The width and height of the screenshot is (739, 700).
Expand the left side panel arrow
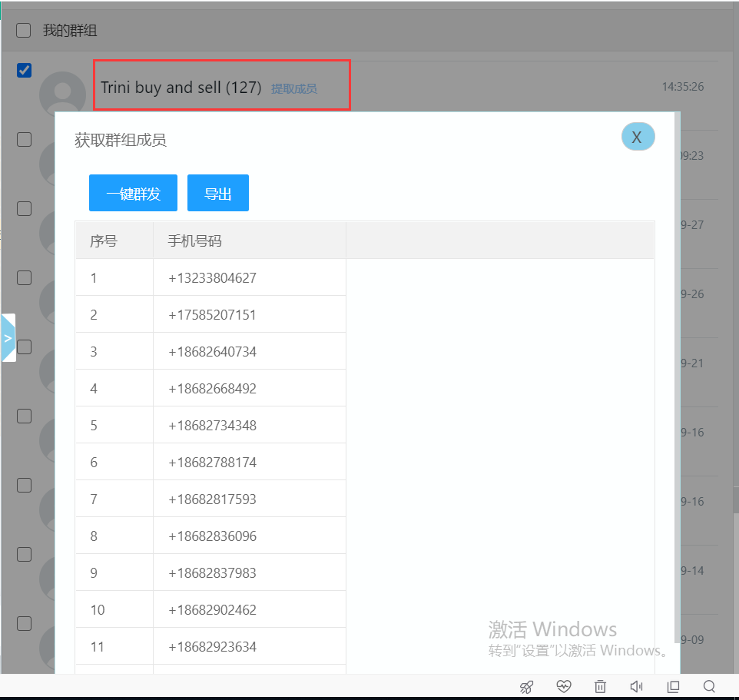pyautogui.click(x=8, y=338)
